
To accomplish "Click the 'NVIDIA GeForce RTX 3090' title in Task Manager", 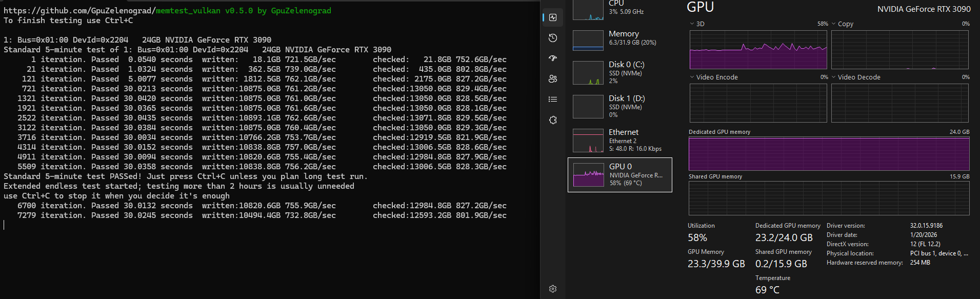I will [x=924, y=9].
